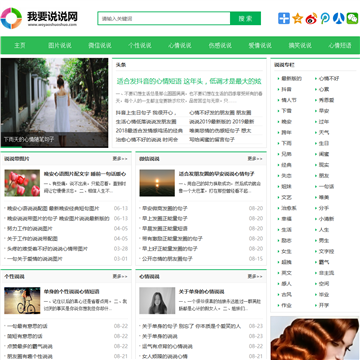Open the 主页 nav item

pos(20,45)
